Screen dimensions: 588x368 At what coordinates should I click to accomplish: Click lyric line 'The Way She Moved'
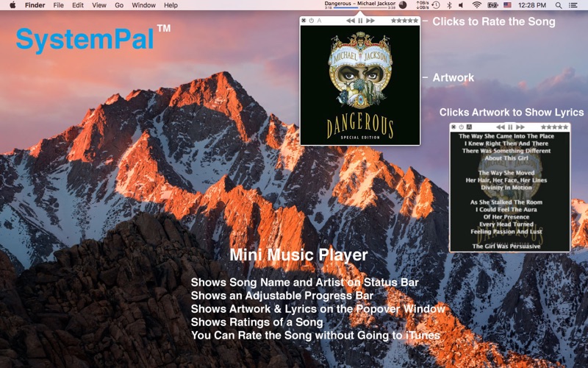coord(506,173)
